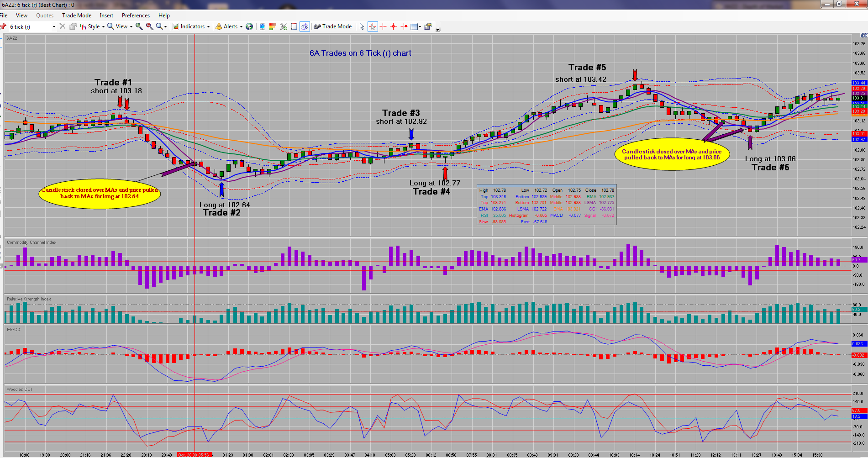The width and height of the screenshot is (868, 458).
Task: Click the yellow 'long at 102.64' note ellipse
Action: (100, 193)
